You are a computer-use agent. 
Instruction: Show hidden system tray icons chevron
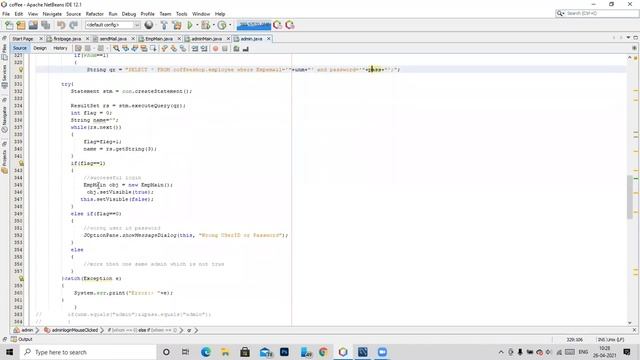pos(501,352)
